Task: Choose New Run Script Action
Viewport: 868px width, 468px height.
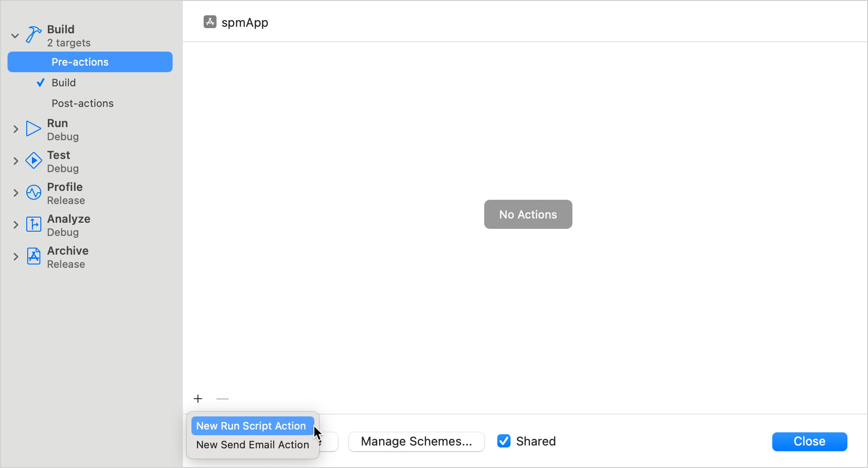Action: [x=251, y=426]
